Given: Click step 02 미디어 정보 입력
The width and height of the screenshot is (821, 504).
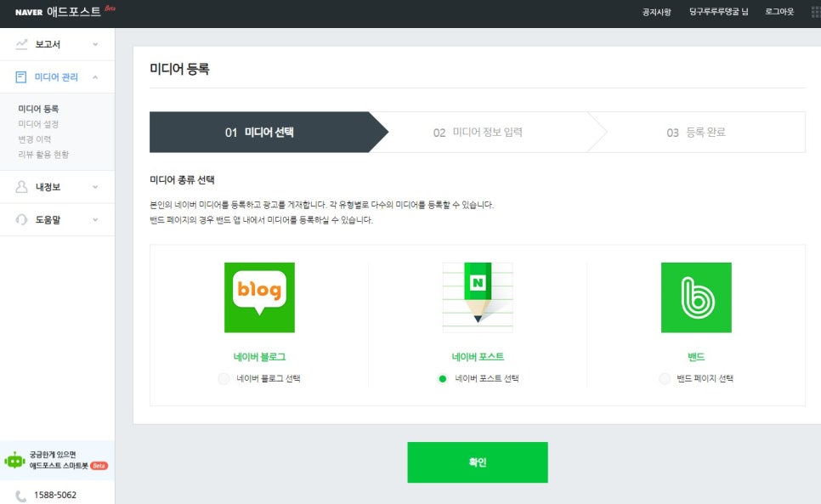Looking at the screenshot, I should [478, 133].
